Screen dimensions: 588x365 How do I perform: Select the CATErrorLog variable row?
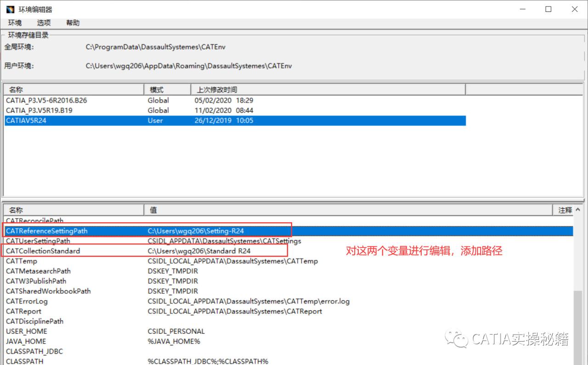[x=27, y=301]
